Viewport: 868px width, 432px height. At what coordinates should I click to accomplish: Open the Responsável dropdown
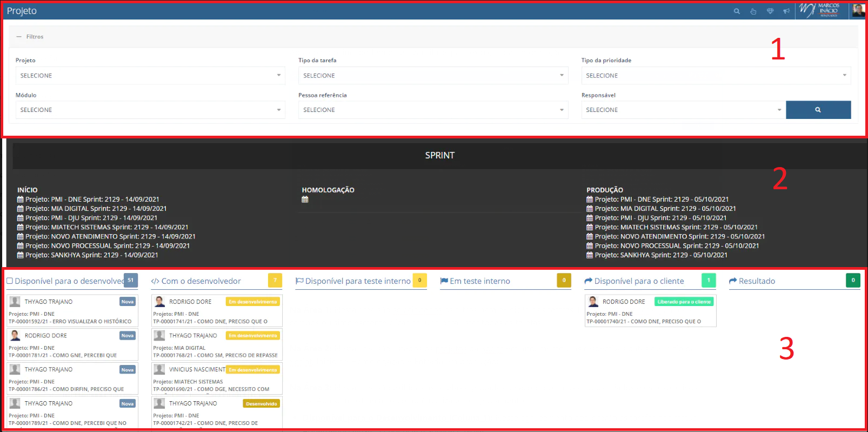(x=684, y=110)
